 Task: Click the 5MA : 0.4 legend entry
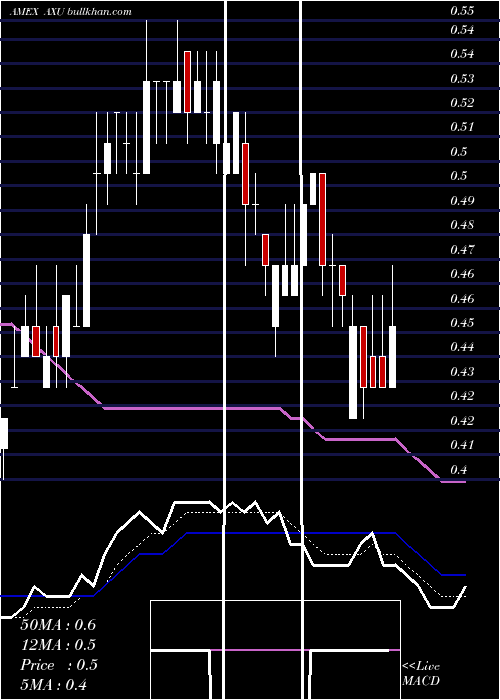click(x=54, y=684)
